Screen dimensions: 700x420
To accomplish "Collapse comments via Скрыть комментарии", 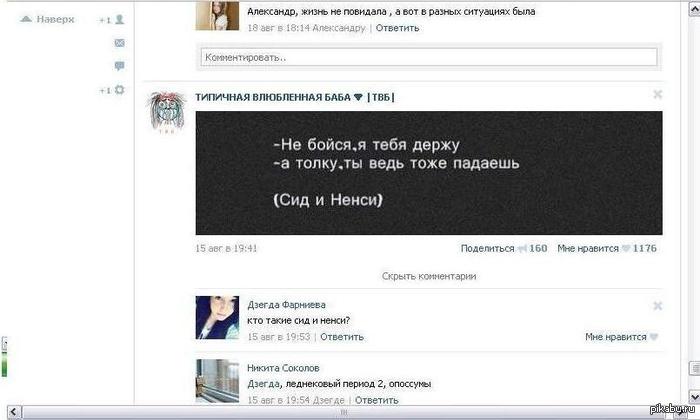I will pos(429,276).
